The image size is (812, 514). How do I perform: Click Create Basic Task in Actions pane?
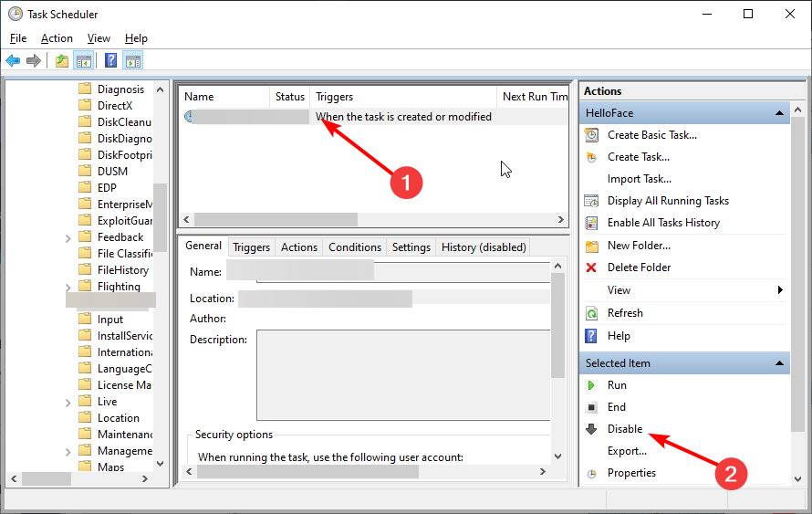pyautogui.click(x=651, y=135)
